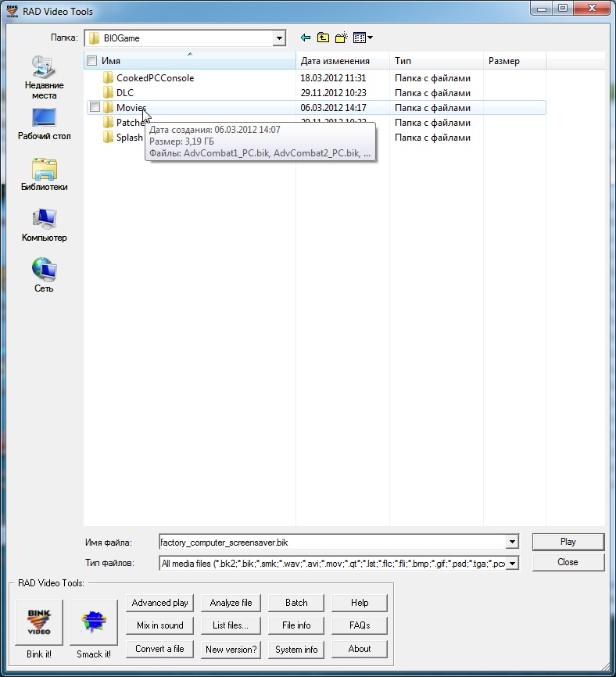Sort by the Размер column header

pyautogui.click(x=514, y=61)
